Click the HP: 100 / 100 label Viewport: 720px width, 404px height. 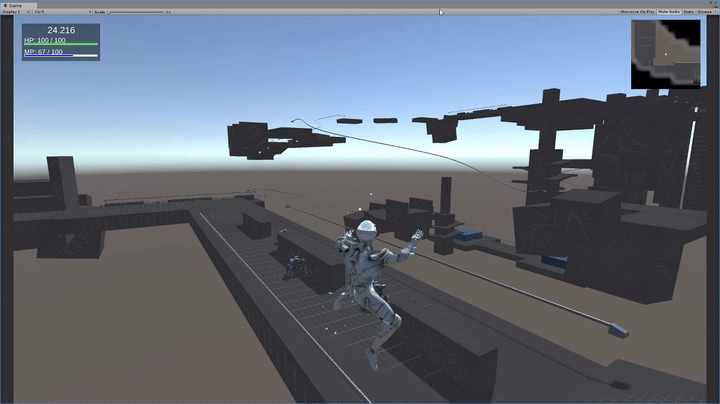(45, 40)
